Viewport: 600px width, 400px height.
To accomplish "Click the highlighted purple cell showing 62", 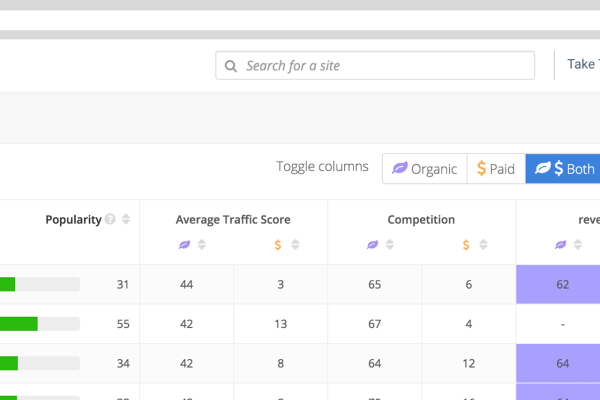I will [562, 285].
